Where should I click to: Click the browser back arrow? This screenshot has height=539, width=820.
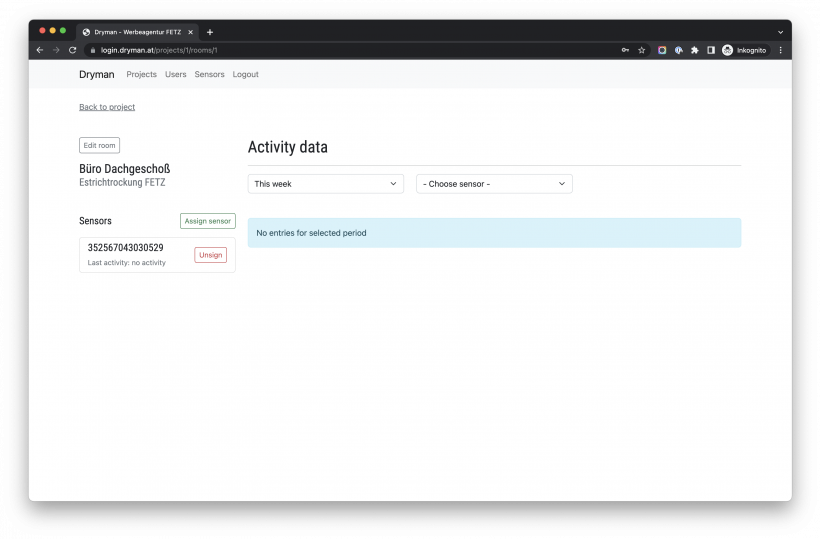click(40, 50)
